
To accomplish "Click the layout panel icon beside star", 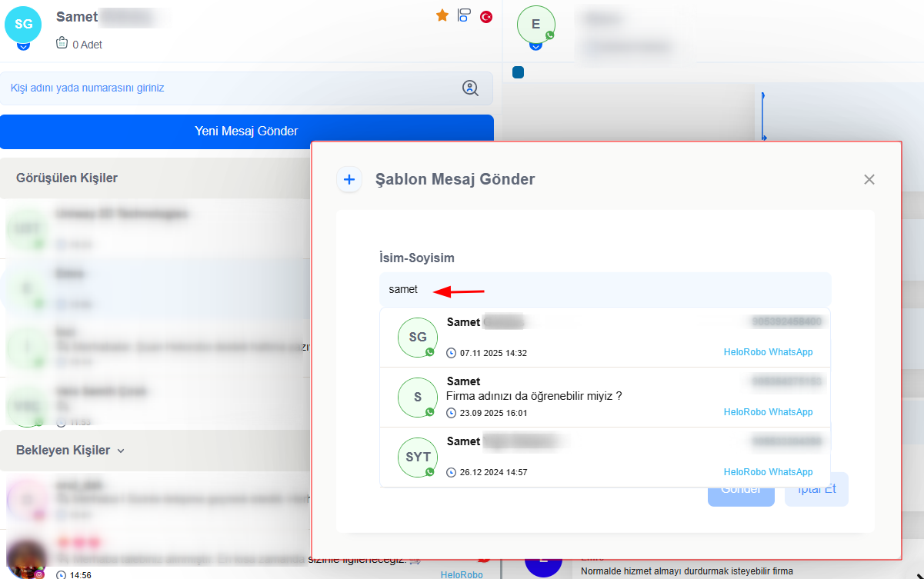I will (464, 15).
